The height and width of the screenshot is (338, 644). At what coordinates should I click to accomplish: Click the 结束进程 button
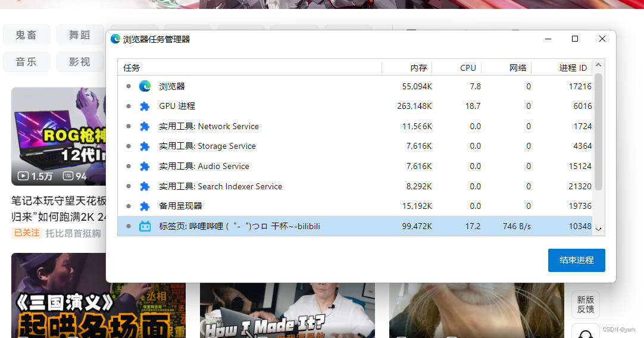(x=576, y=260)
